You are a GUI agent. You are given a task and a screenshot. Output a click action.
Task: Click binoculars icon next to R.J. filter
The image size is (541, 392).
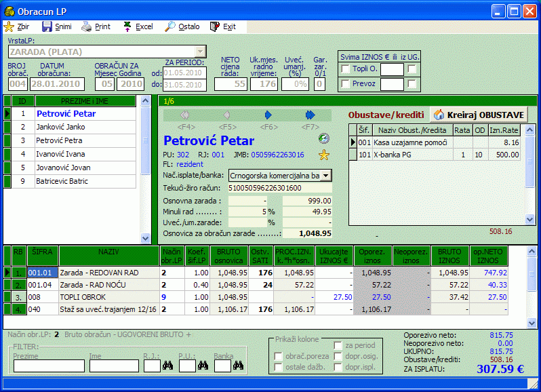pyautogui.click(x=167, y=365)
